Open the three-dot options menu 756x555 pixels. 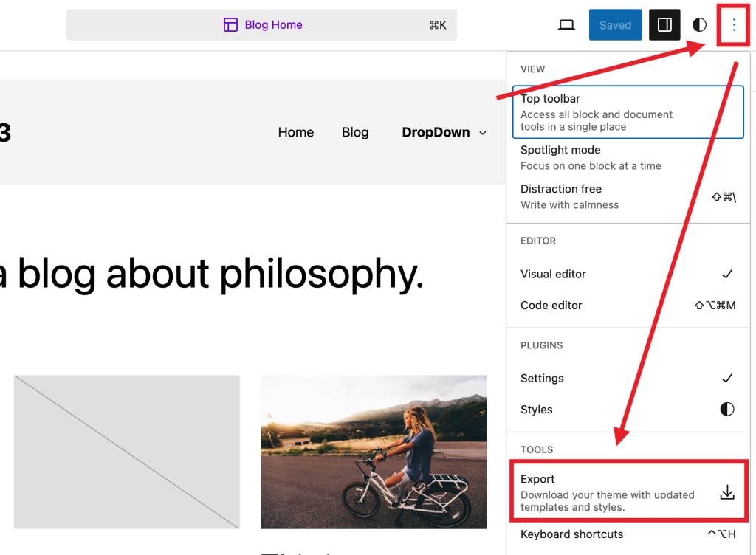[733, 24]
